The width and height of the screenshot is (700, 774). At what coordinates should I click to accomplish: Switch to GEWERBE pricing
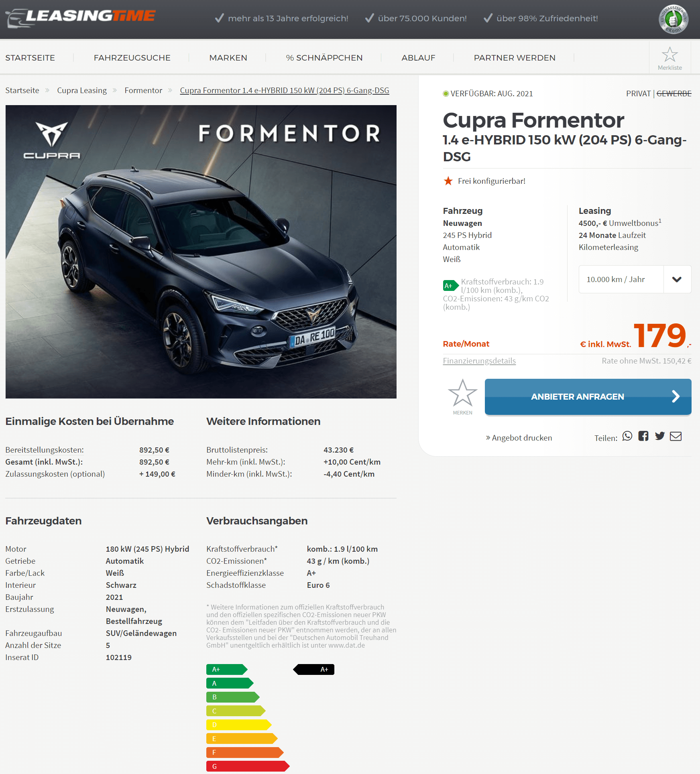pyautogui.click(x=674, y=93)
